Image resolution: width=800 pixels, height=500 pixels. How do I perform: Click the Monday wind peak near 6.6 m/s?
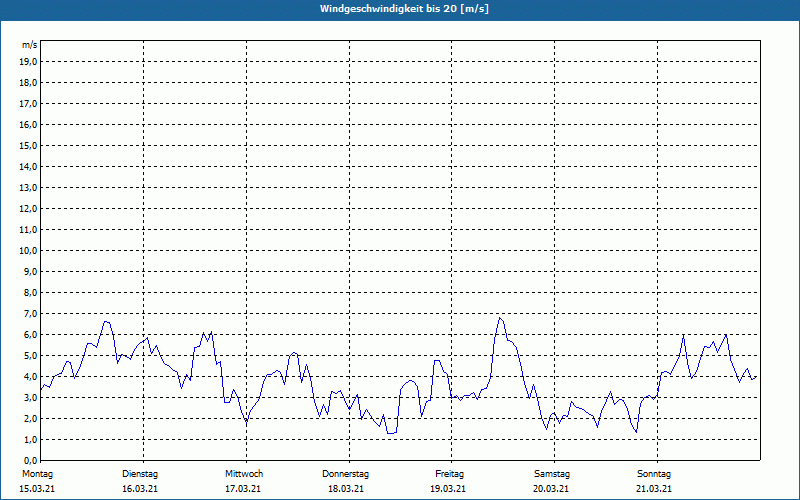click(x=106, y=321)
